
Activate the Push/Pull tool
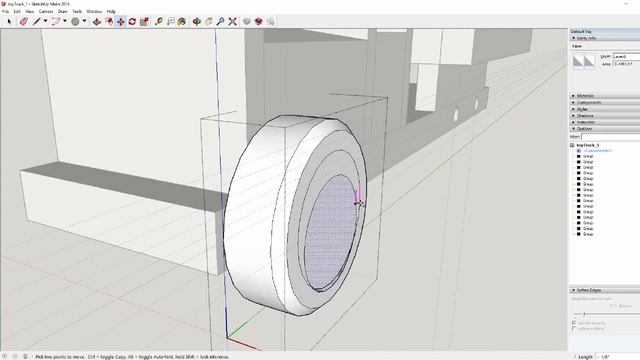click(x=97, y=22)
